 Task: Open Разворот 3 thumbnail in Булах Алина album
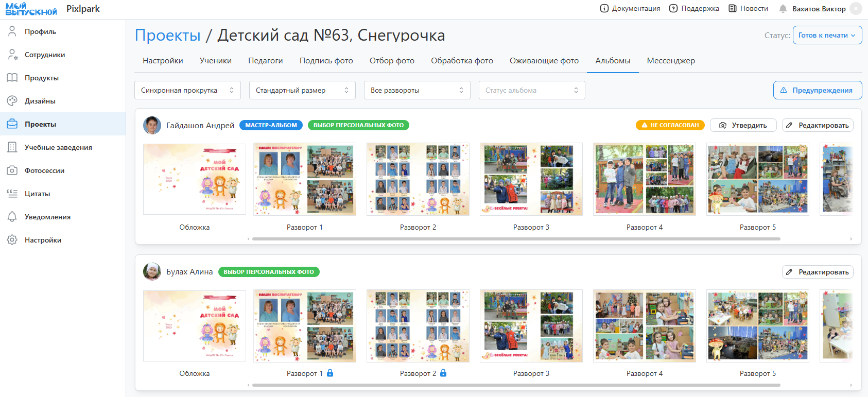tap(531, 326)
